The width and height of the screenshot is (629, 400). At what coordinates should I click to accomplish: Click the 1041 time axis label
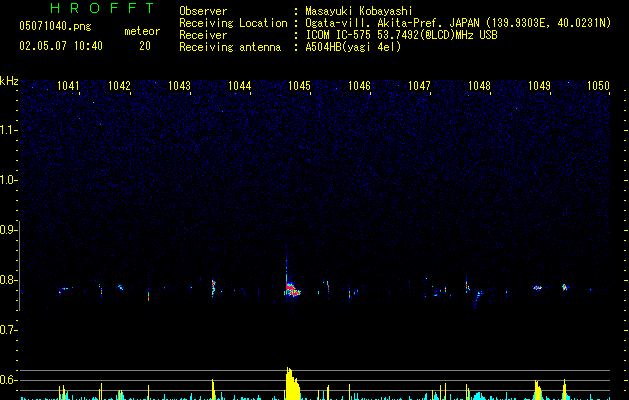68,86
